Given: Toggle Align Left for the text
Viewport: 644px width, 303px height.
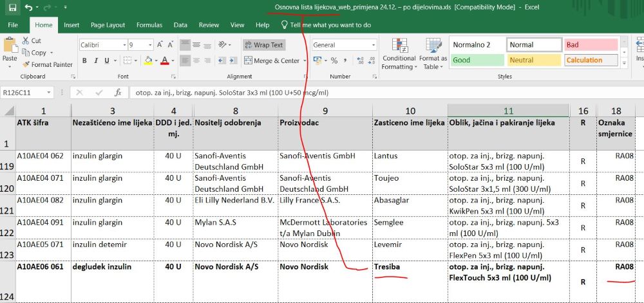Looking at the screenshot, I should [x=185, y=60].
